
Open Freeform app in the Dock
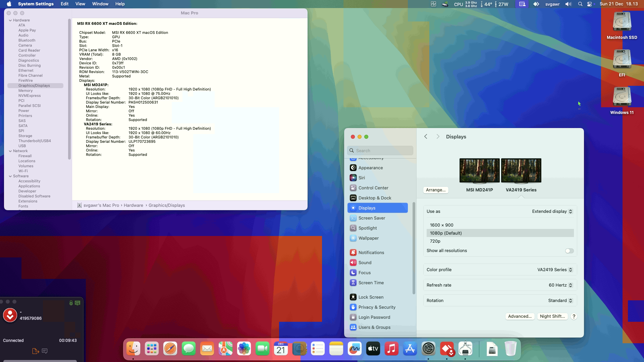click(355, 349)
